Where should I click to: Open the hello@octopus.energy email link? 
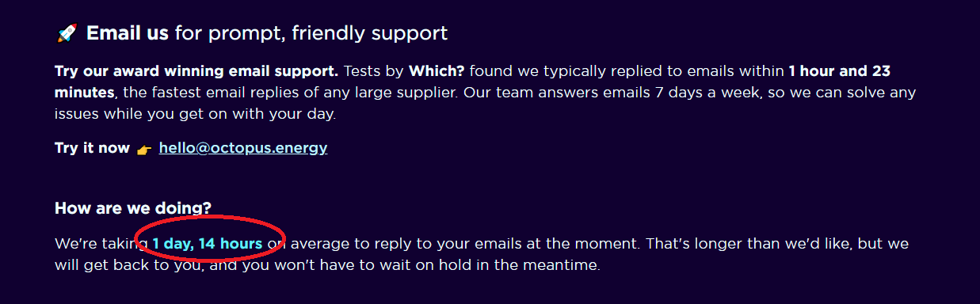(x=243, y=148)
